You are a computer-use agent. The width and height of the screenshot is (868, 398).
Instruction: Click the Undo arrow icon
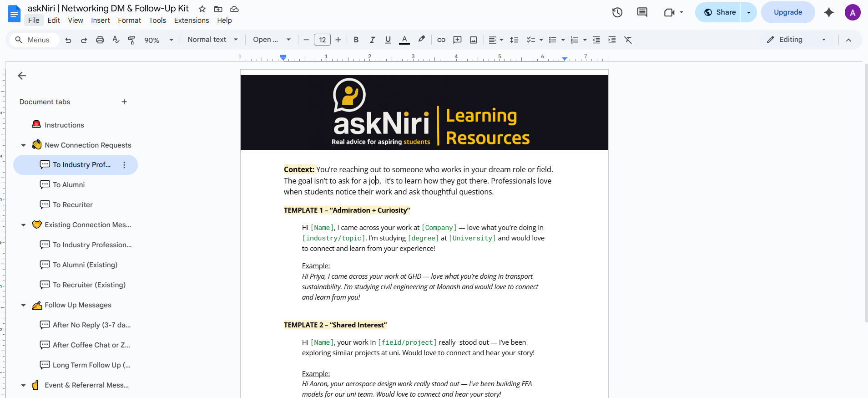tap(68, 40)
